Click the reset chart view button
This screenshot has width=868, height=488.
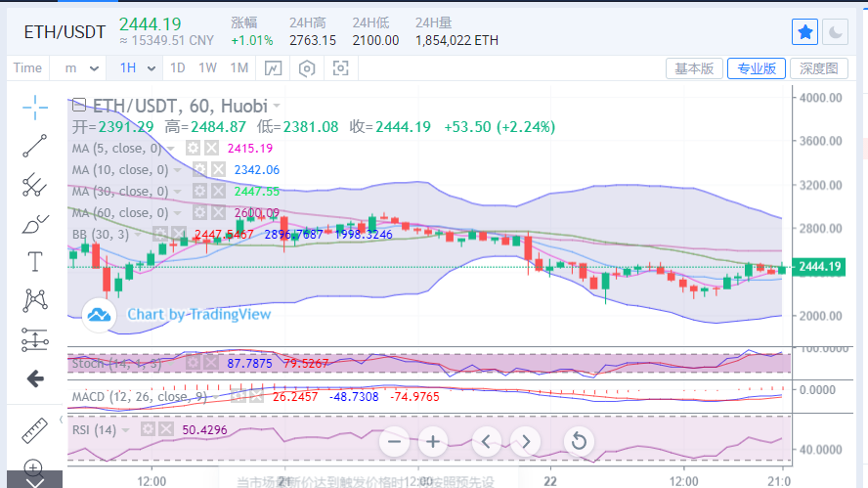[578, 441]
